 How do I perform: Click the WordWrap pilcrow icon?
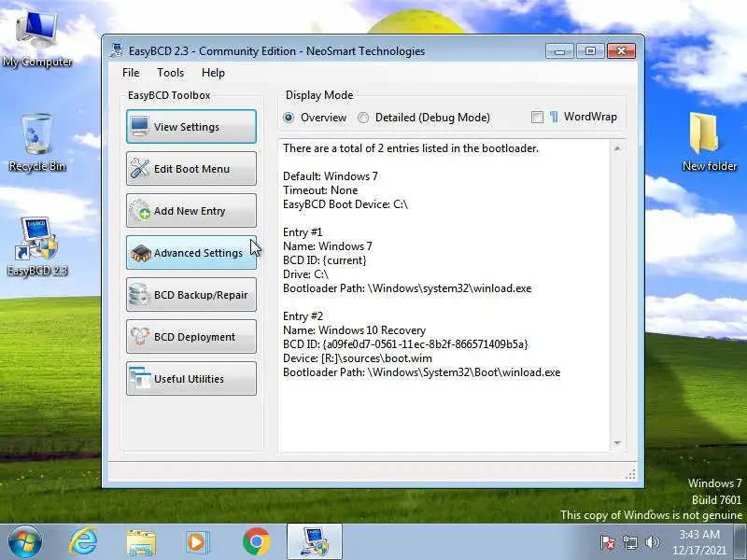point(554,117)
